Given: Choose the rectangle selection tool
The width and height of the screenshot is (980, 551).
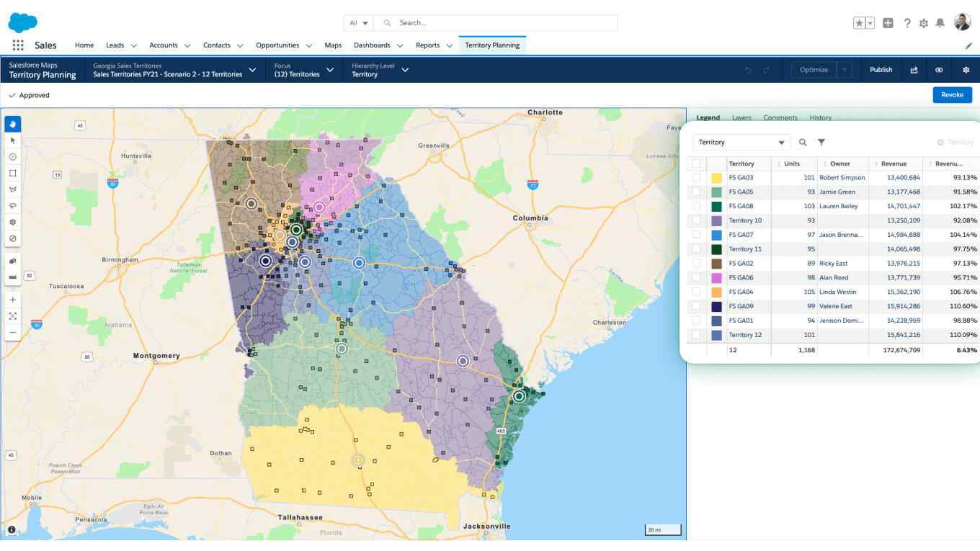Looking at the screenshot, I should 12,173.
